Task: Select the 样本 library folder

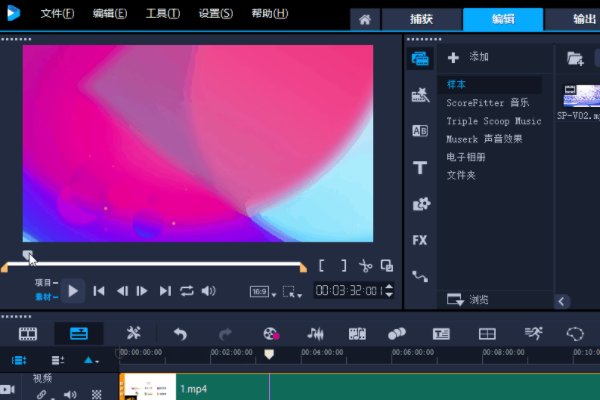Action: [x=456, y=84]
